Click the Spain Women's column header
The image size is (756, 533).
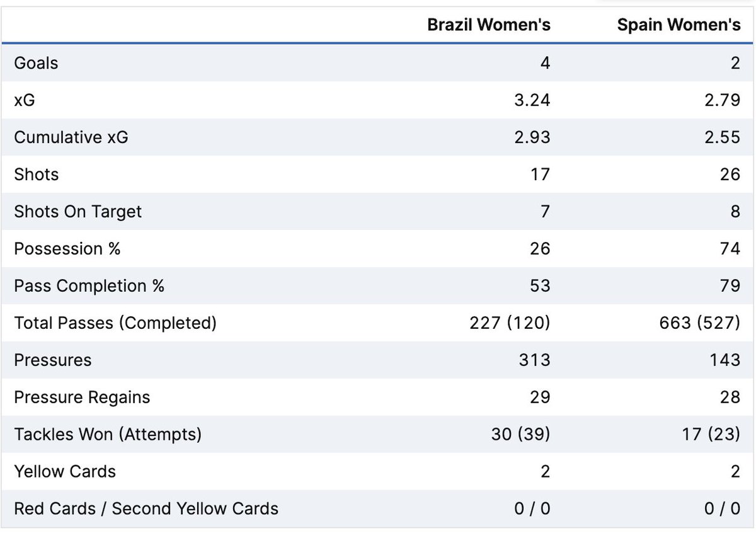pos(679,25)
